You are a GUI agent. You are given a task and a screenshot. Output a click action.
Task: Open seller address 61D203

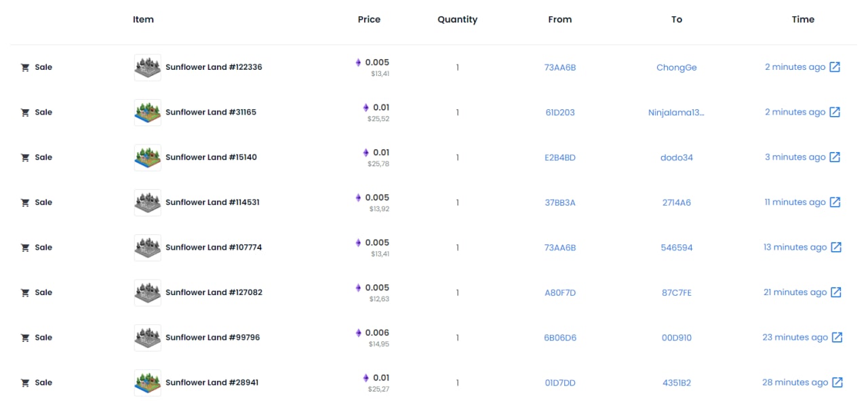pyautogui.click(x=559, y=113)
